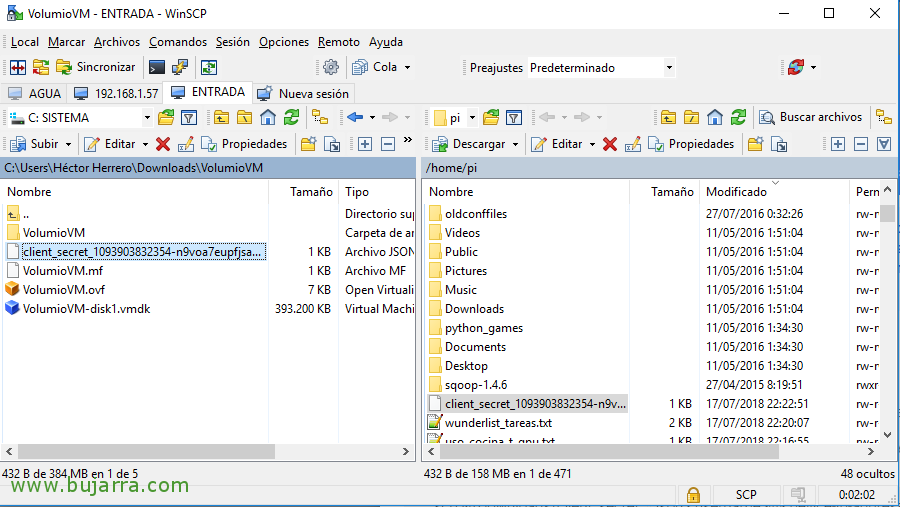This screenshot has width=900, height=507.
Task: Expand the Descargar dropdown arrow
Action: click(x=515, y=144)
